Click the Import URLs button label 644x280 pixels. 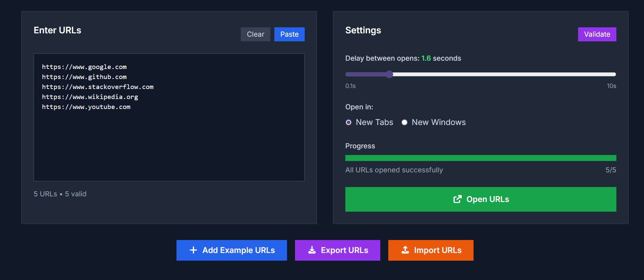(x=438, y=250)
